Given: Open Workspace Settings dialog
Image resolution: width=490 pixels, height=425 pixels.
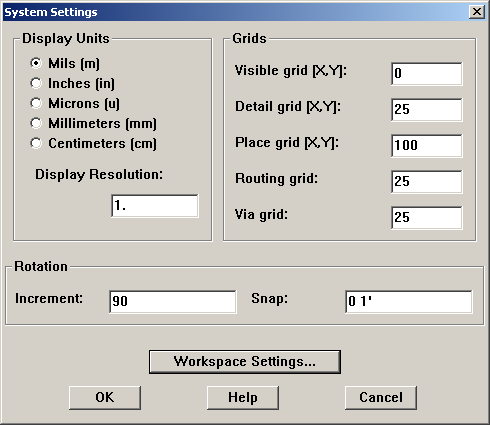Looking at the screenshot, I should pyautogui.click(x=245, y=362).
